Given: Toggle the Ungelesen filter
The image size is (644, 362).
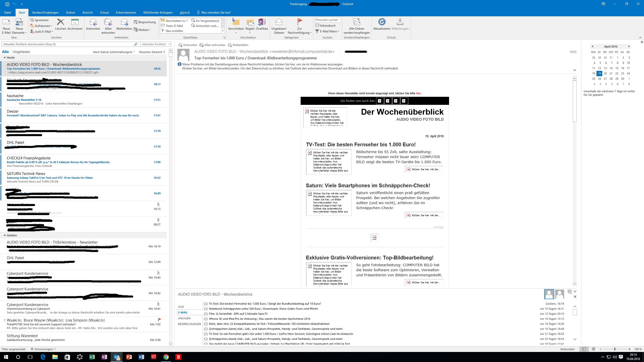Looking at the screenshot, I should (21, 52).
